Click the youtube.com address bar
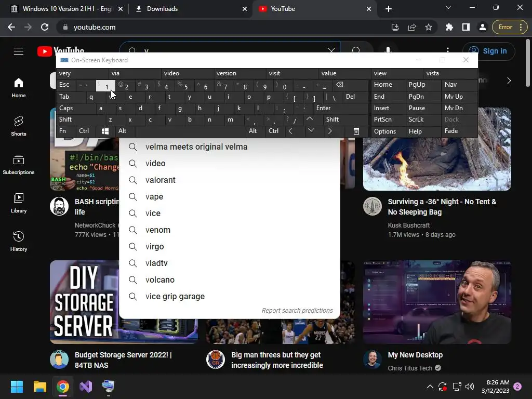The height and width of the screenshot is (399, 532). (x=224, y=27)
